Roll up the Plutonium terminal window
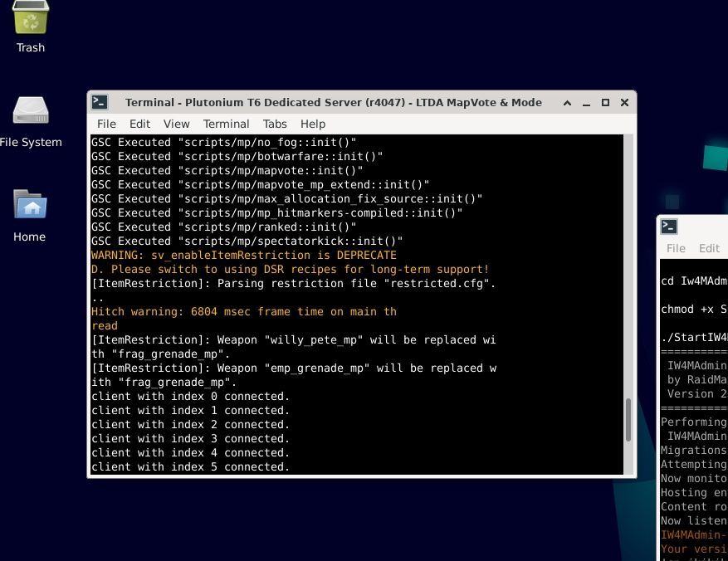 (568, 103)
